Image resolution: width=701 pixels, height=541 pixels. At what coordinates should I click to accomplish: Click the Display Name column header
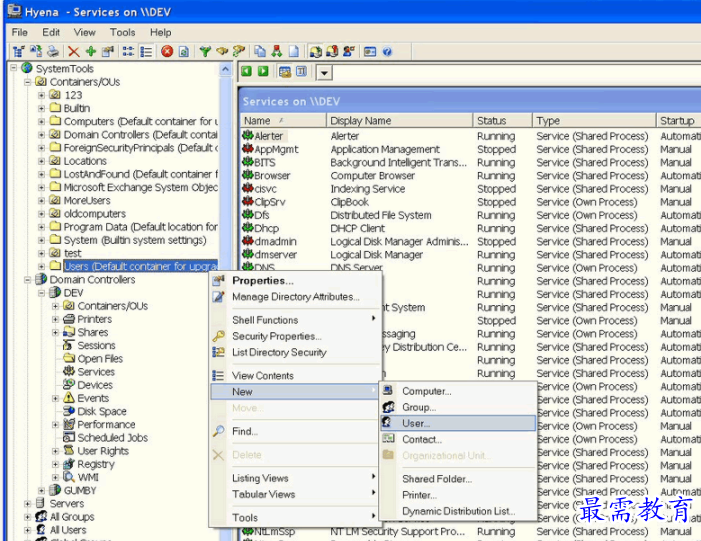coord(360,120)
